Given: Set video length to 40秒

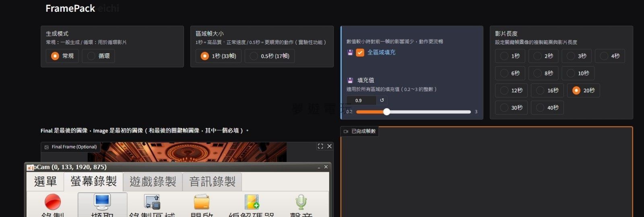Looking at the screenshot, I should (x=547, y=108).
